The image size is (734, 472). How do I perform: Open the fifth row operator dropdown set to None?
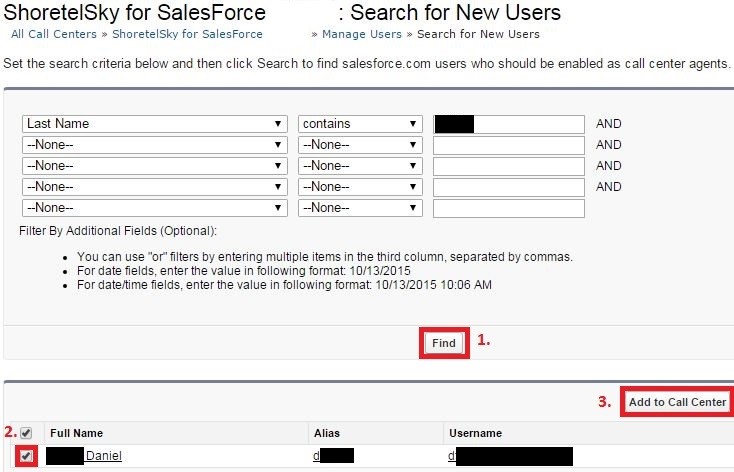click(x=360, y=208)
